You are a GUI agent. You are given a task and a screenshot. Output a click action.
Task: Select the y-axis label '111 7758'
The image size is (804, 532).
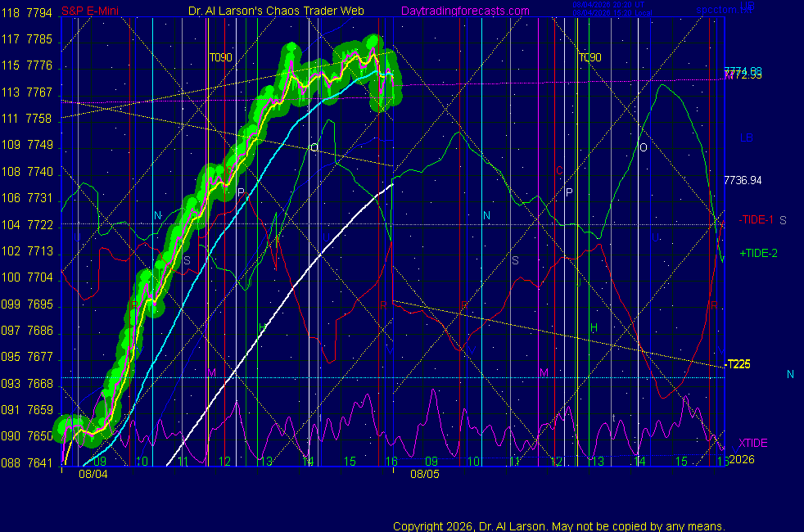coord(26,119)
